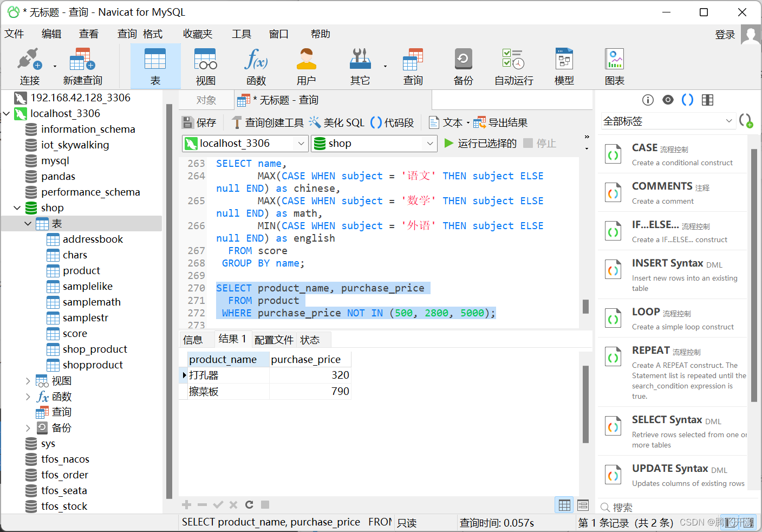Click 运行已选择的 run selected button
This screenshot has width=762, height=532.
(480, 144)
